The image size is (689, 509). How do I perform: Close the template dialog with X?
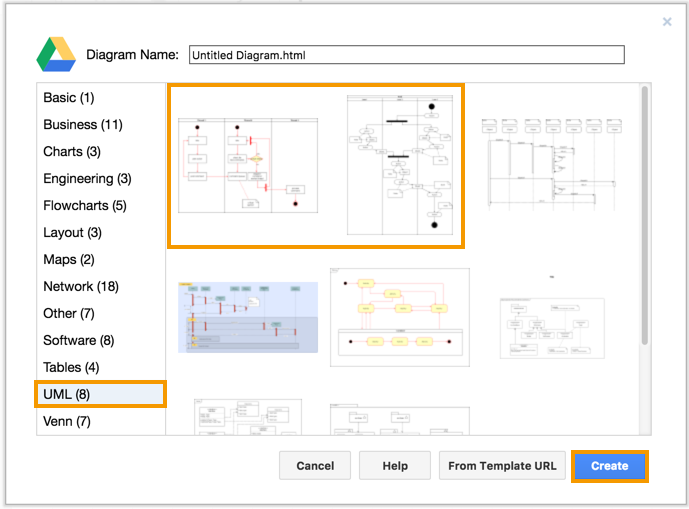pyautogui.click(x=667, y=22)
